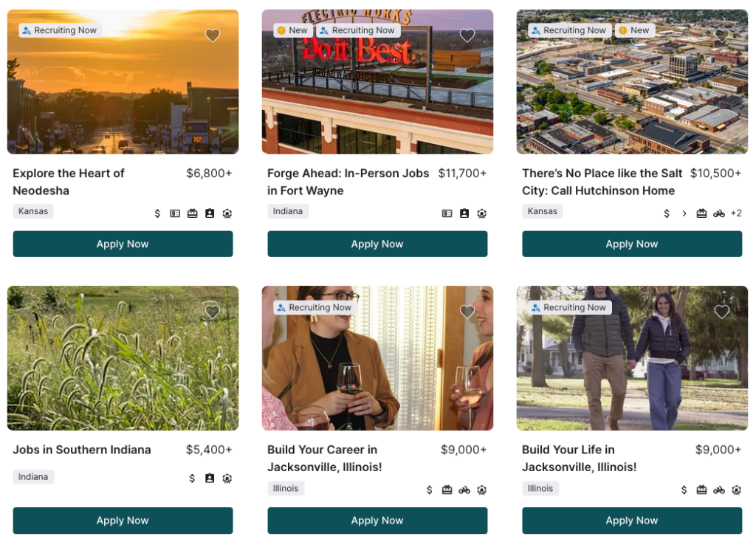The image size is (756, 542).
Task: Click the gift box icon on the Neodesha card
Action: coord(193,213)
